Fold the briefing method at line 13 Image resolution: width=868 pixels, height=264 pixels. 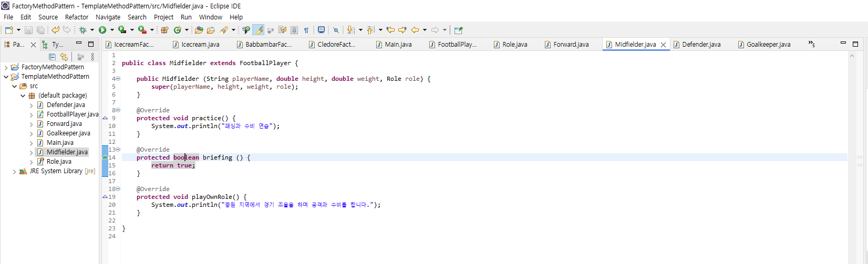(118, 150)
